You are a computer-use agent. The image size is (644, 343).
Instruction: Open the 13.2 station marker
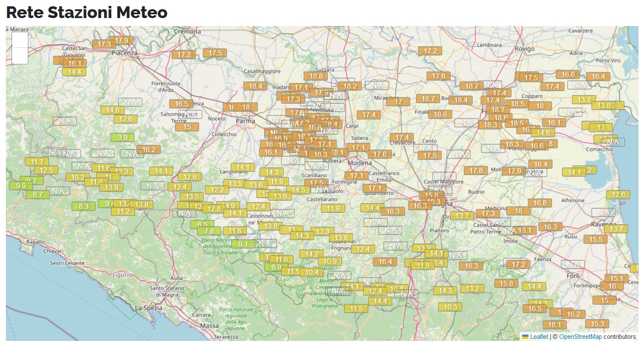[472, 288]
